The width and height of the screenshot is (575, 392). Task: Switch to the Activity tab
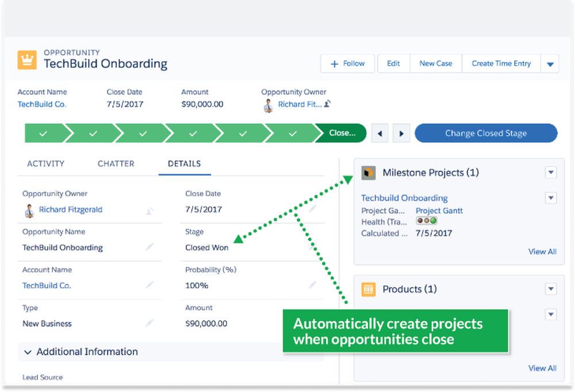coord(45,163)
